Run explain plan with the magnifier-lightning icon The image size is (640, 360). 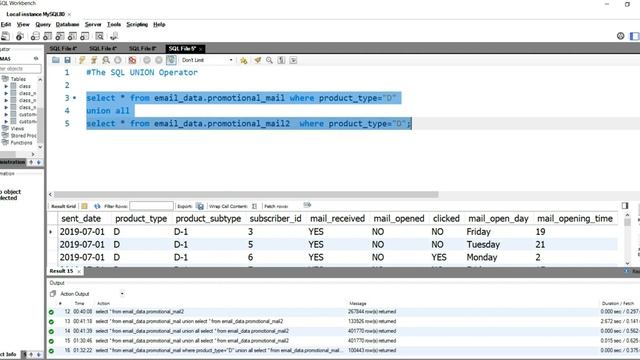coord(106,60)
